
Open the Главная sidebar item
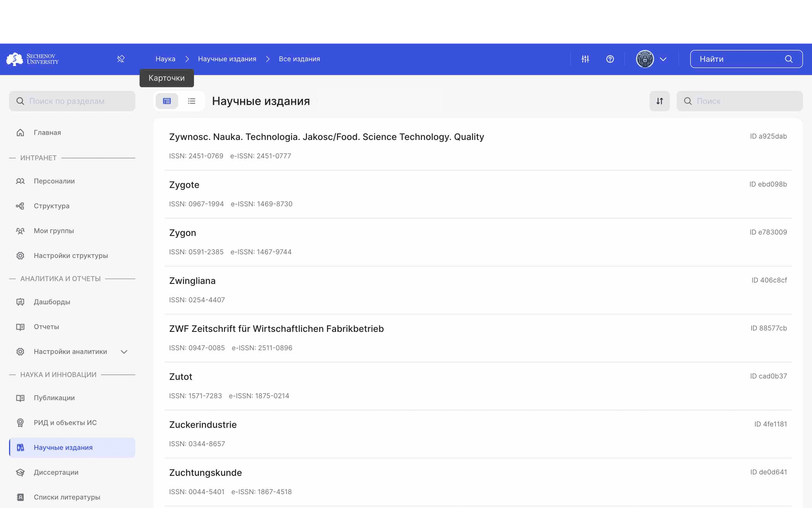[72, 133]
